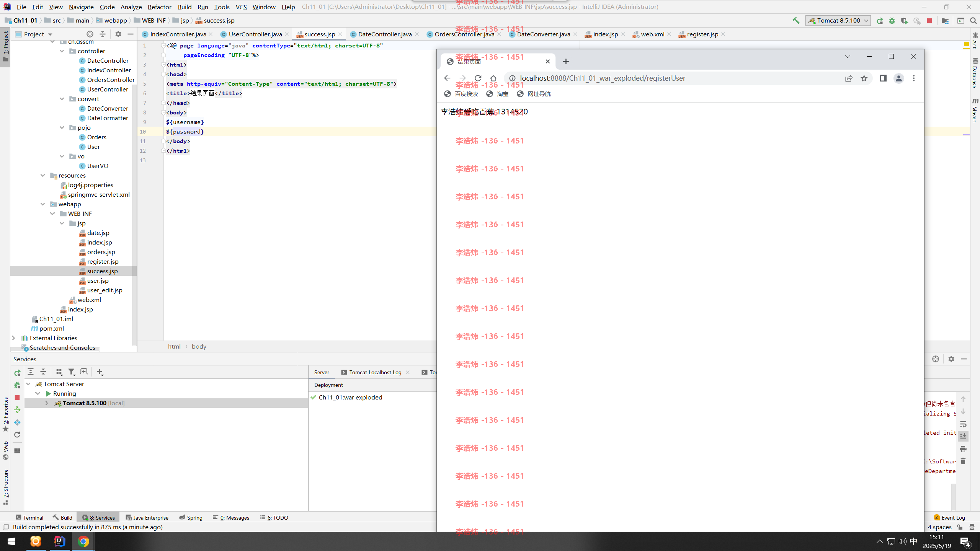This screenshot has width=980, height=551.
Task: Open the VCS menu
Action: tap(241, 7)
